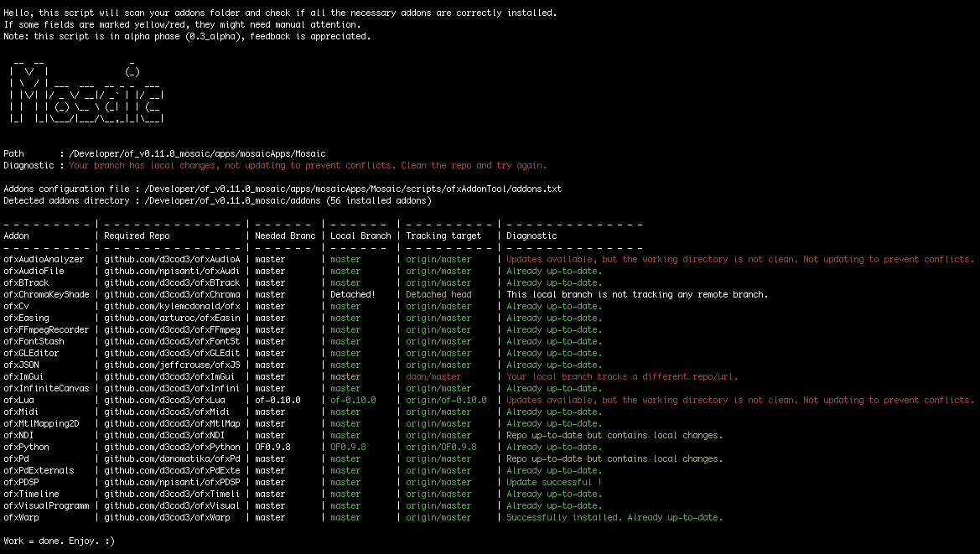Click the ofxPd addon name

16,459
